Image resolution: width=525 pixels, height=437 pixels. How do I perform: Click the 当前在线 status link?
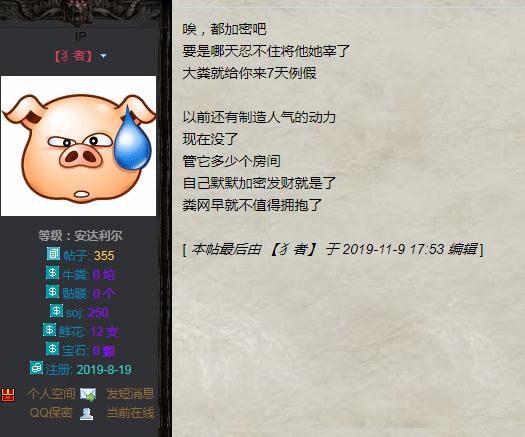point(131,413)
